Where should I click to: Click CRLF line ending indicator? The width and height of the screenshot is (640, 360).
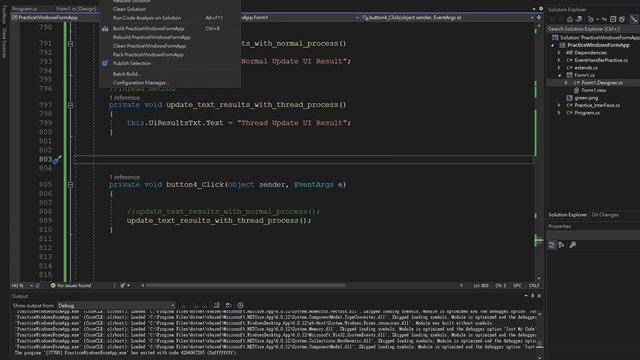pyautogui.click(x=534, y=285)
